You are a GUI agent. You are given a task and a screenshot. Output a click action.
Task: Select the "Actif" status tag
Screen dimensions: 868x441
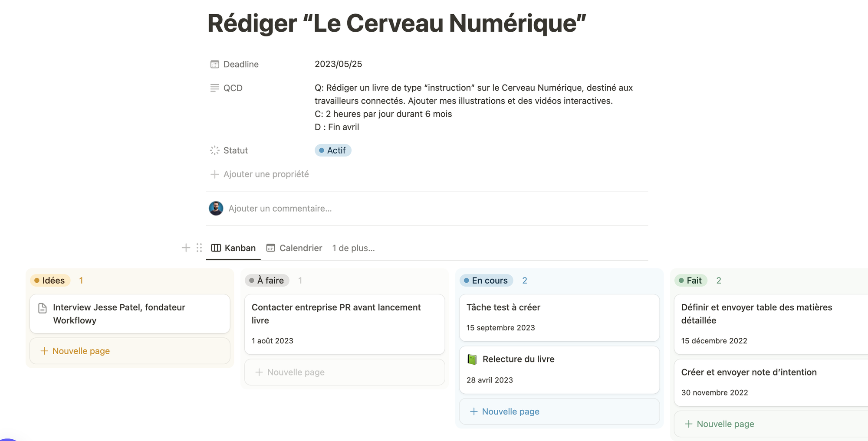point(333,150)
